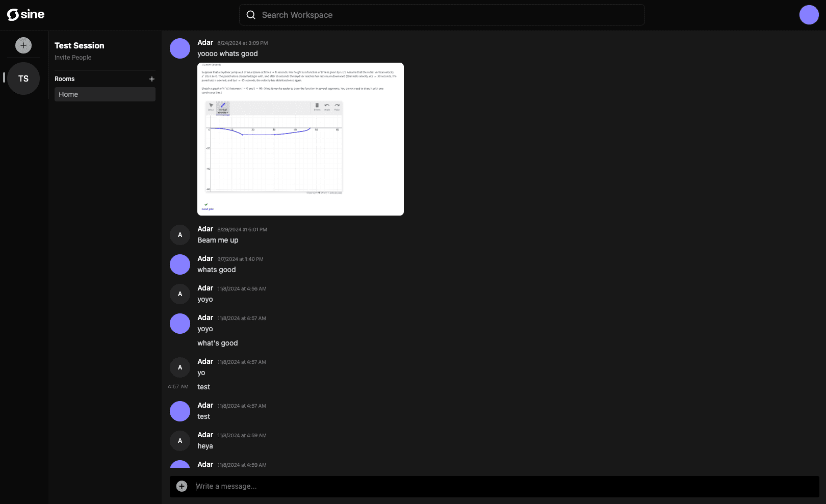This screenshot has height=504, width=826.
Task: Select the 'Beam me up' message text
Action: [x=218, y=240]
